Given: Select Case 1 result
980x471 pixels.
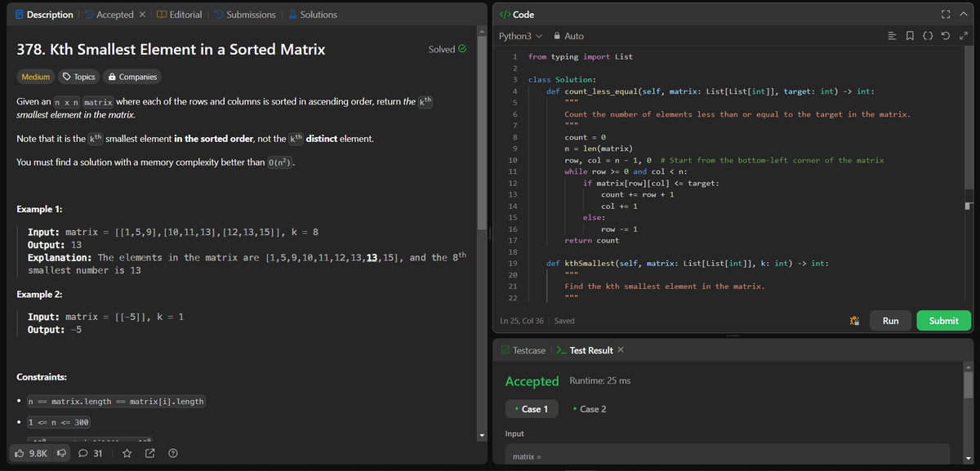Looking at the screenshot, I should [531, 409].
